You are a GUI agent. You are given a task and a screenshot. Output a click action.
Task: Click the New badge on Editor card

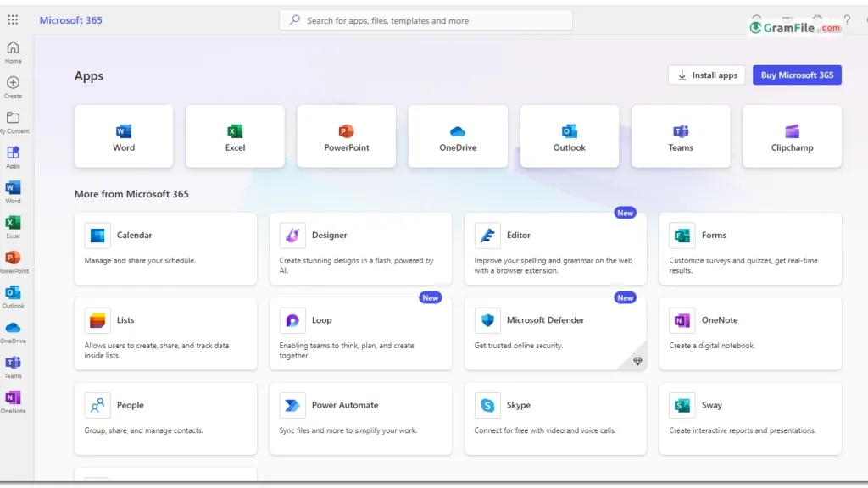click(625, 213)
